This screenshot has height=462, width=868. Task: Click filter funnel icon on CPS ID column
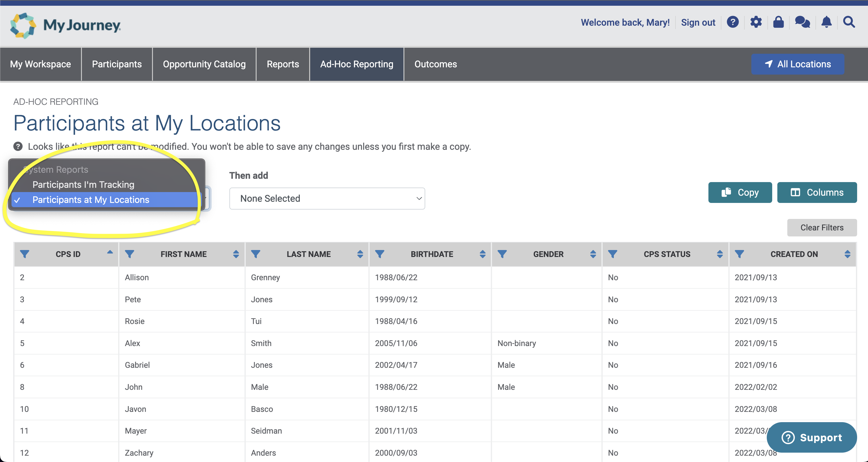point(24,254)
